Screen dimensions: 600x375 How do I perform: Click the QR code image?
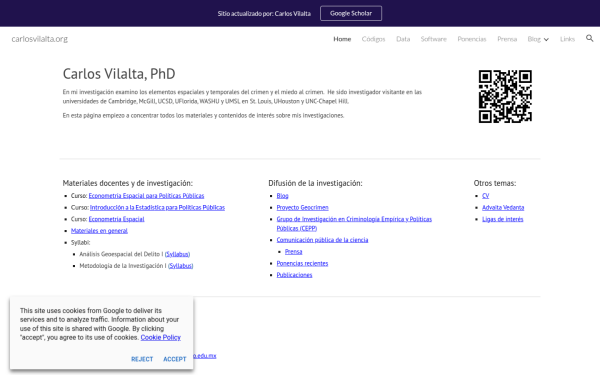[x=505, y=96]
